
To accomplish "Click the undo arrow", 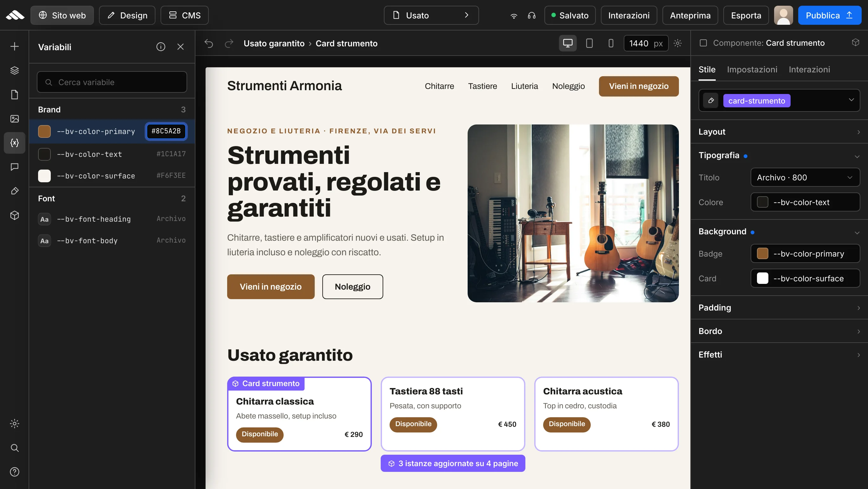I will pyautogui.click(x=209, y=44).
